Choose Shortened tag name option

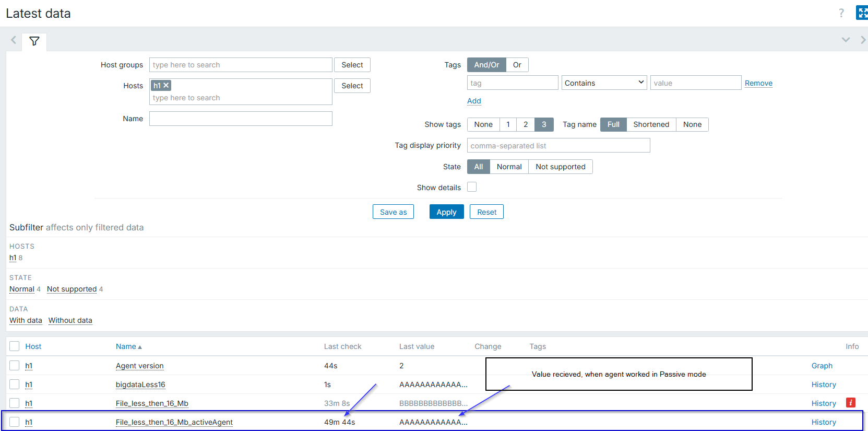tap(651, 124)
